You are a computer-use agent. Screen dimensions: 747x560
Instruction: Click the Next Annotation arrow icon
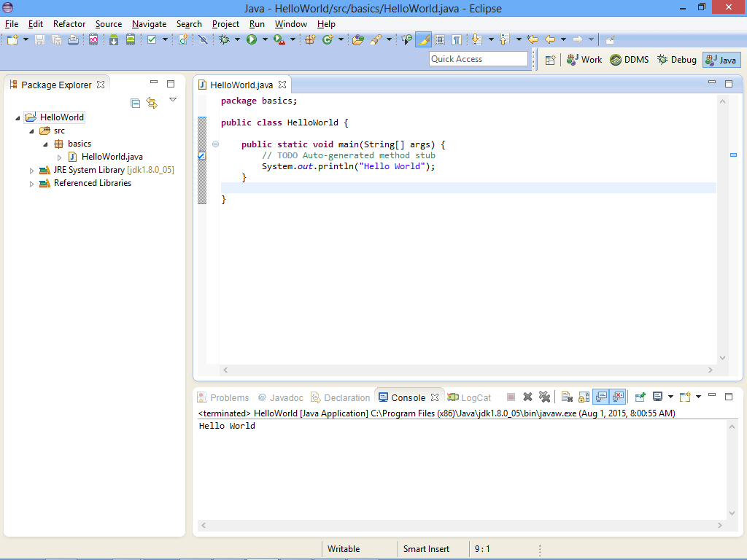click(x=476, y=40)
